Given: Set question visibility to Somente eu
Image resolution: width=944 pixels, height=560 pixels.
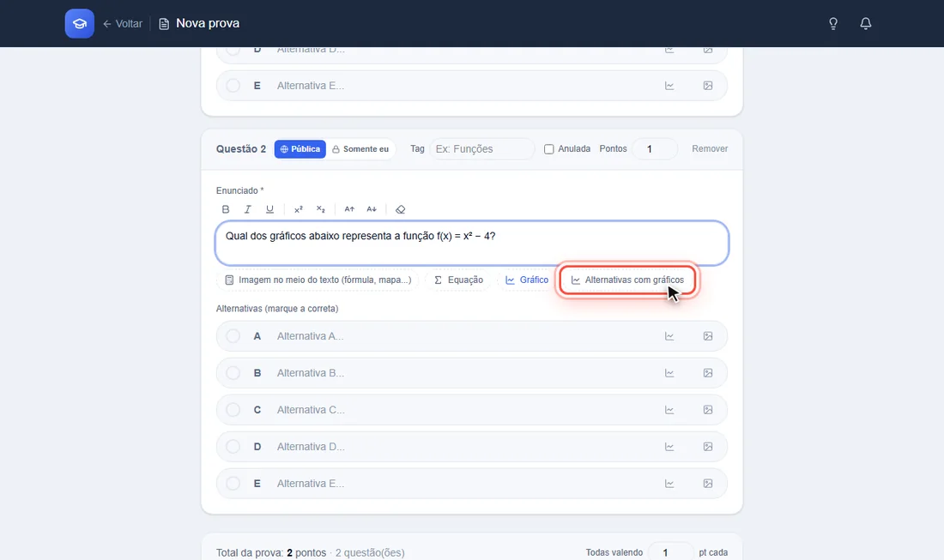Looking at the screenshot, I should (x=360, y=149).
